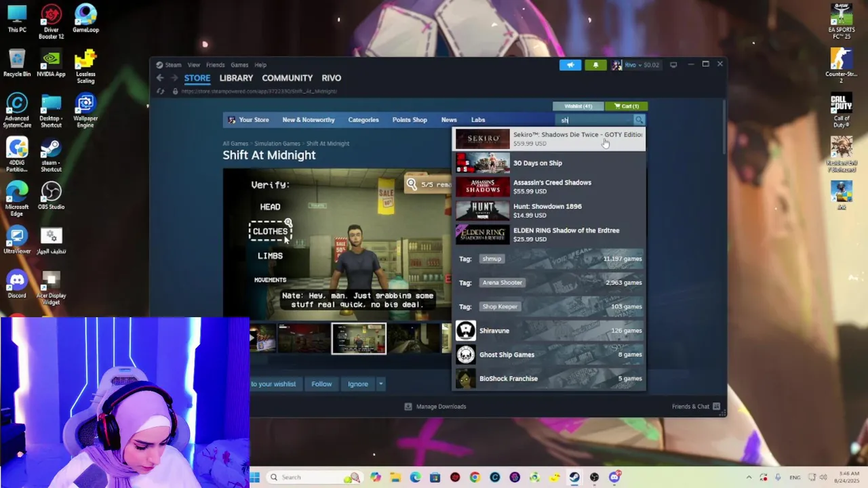Open the This PC desktop icon

pyautogui.click(x=17, y=18)
